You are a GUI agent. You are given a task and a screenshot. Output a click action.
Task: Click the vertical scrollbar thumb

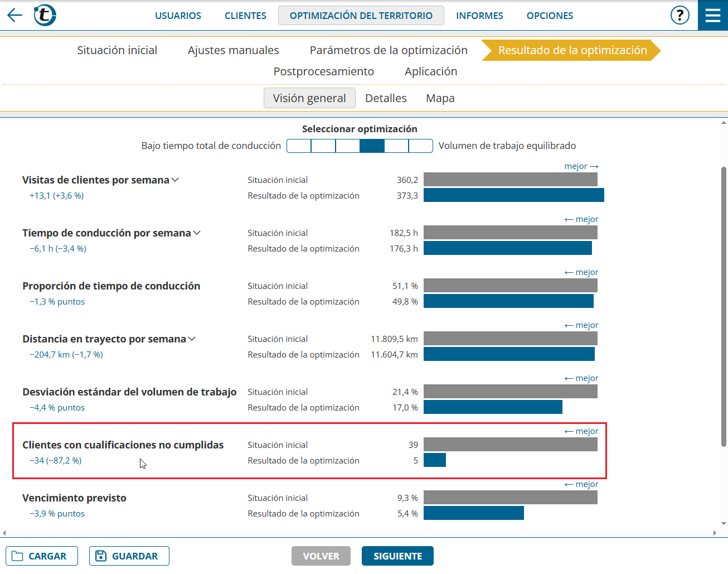[x=724, y=306]
